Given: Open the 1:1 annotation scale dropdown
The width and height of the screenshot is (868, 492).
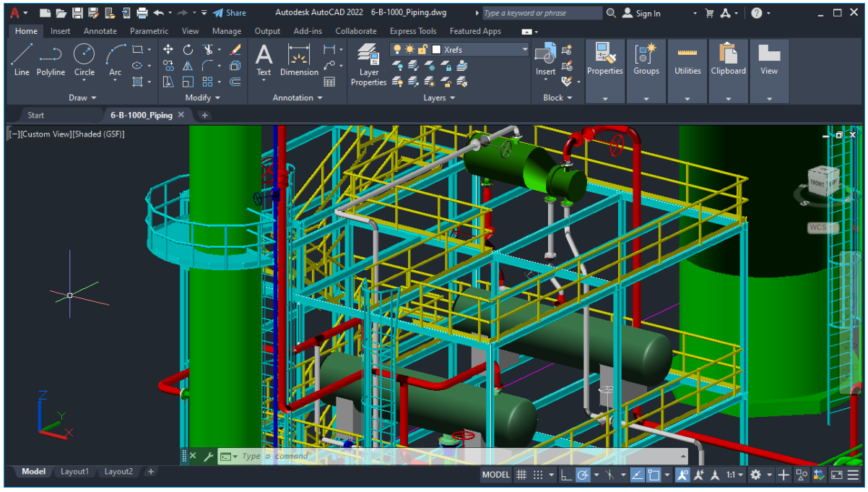Looking at the screenshot, I should point(735,475).
